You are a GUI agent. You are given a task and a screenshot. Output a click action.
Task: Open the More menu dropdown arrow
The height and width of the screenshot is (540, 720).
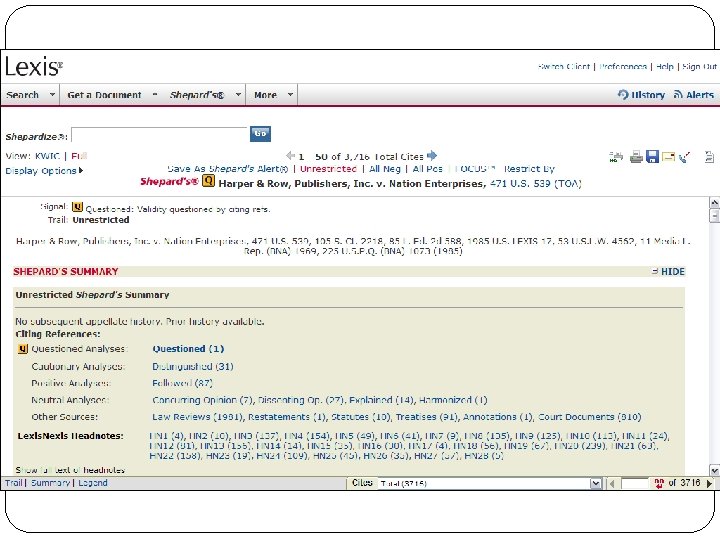(290, 95)
